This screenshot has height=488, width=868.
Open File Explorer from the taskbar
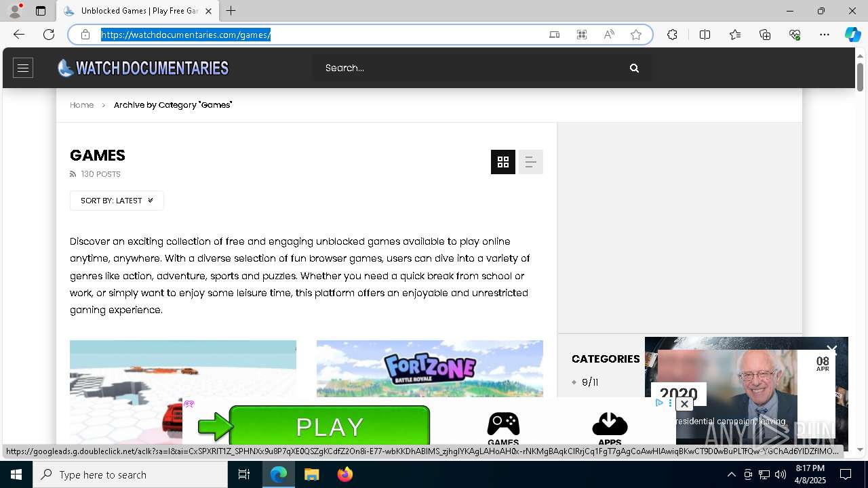point(312,474)
